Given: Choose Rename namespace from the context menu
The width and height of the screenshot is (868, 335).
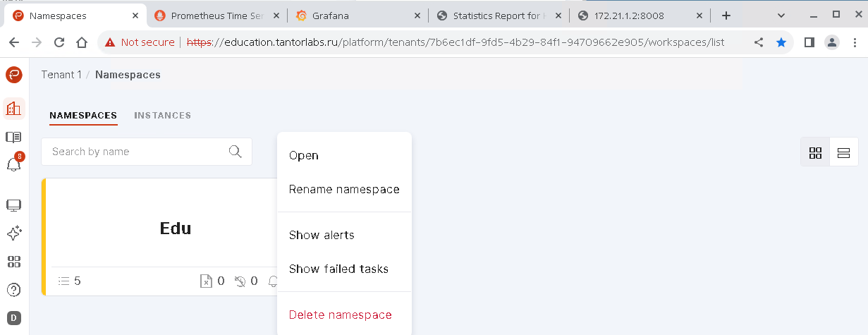Looking at the screenshot, I should pos(344,189).
